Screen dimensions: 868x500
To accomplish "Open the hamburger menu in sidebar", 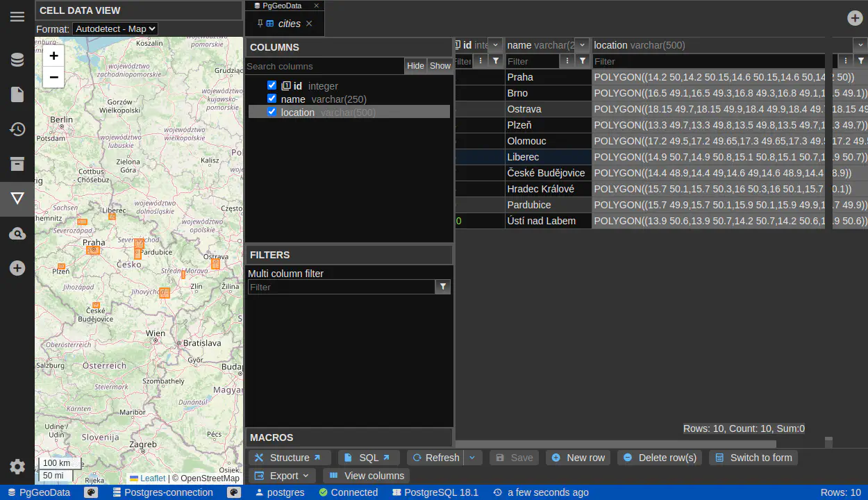I will pos(17,17).
